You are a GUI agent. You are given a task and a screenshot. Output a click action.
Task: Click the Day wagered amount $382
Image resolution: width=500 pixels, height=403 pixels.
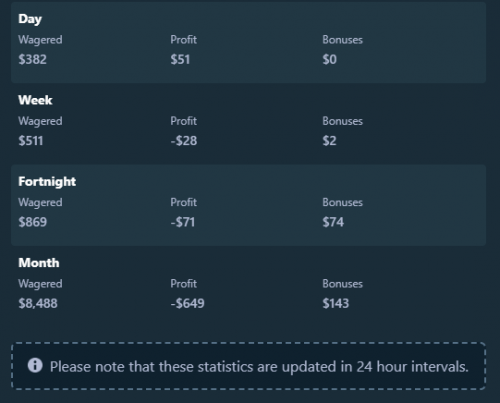pyautogui.click(x=32, y=59)
